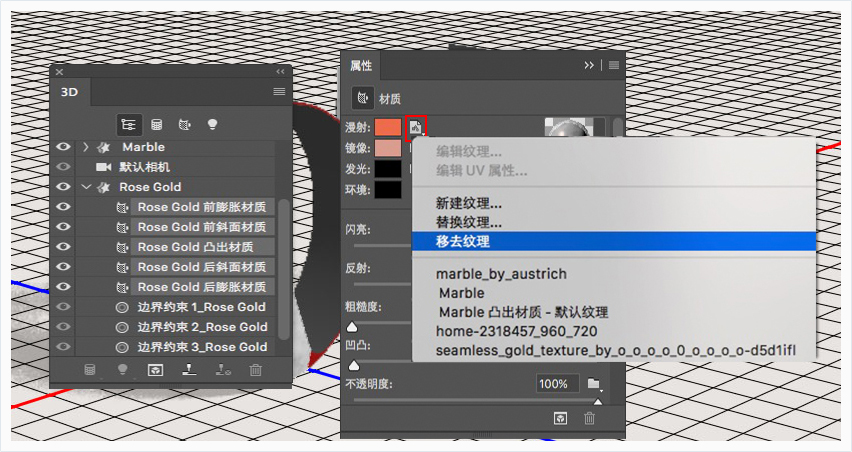852x452 pixels.
Task: Open the 发光 illumination color swatch
Action: tap(388, 168)
